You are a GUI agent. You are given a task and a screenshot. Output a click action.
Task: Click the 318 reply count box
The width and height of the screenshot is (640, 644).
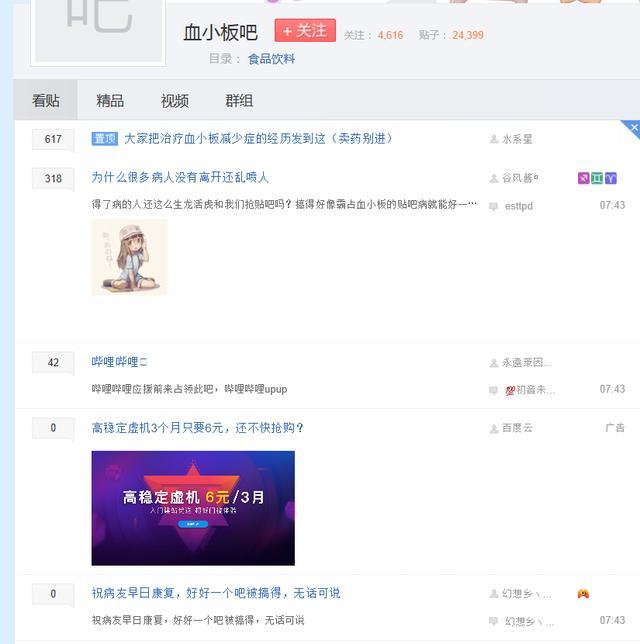[x=53, y=178]
